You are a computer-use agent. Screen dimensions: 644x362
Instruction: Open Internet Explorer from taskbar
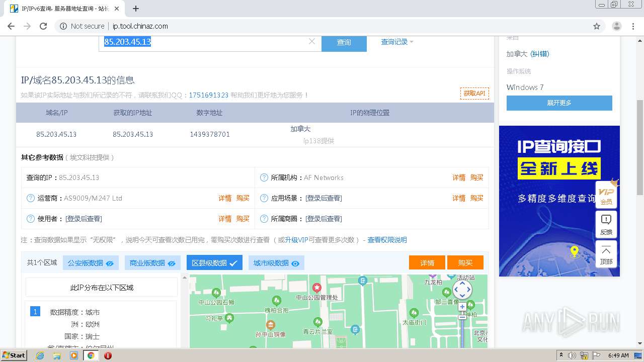click(x=40, y=355)
